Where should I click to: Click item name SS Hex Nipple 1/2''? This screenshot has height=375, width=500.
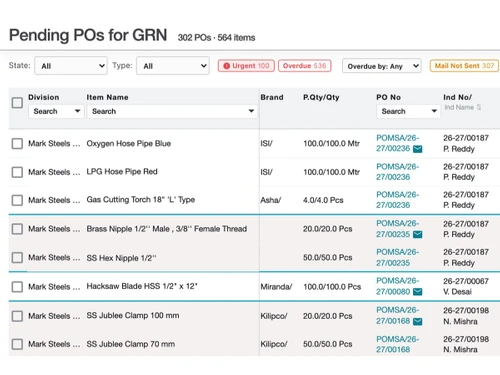pos(121,258)
